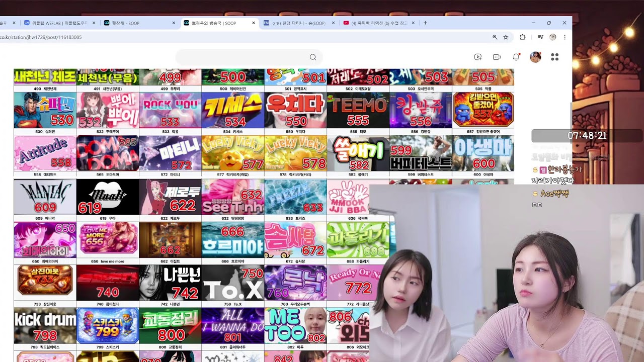Screen dimensions: 644x362
Task: Select the 565 도마도마 thumbnail
Action: tap(108, 153)
